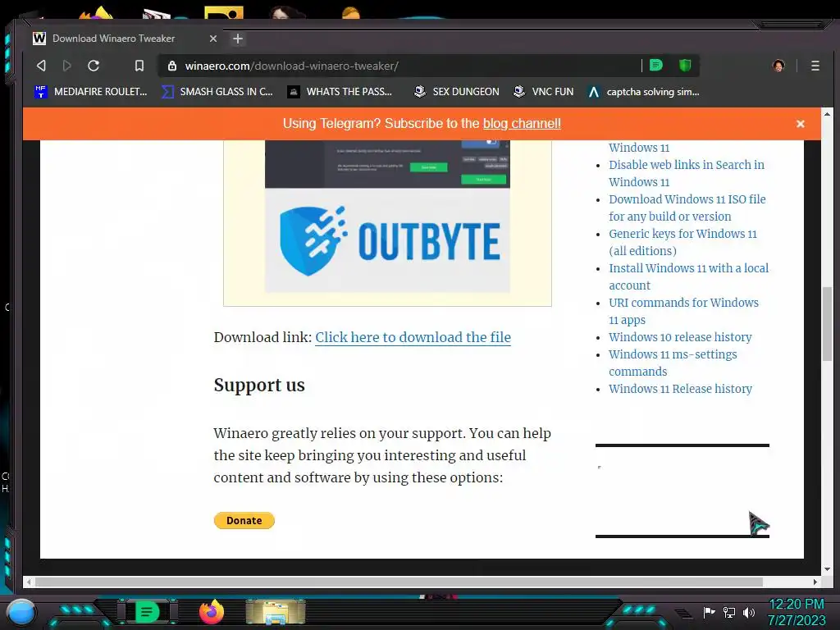Open the browser hamburger menu
Image resolution: width=840 pixels, height=630 pixels.
[x=815, y=66]
